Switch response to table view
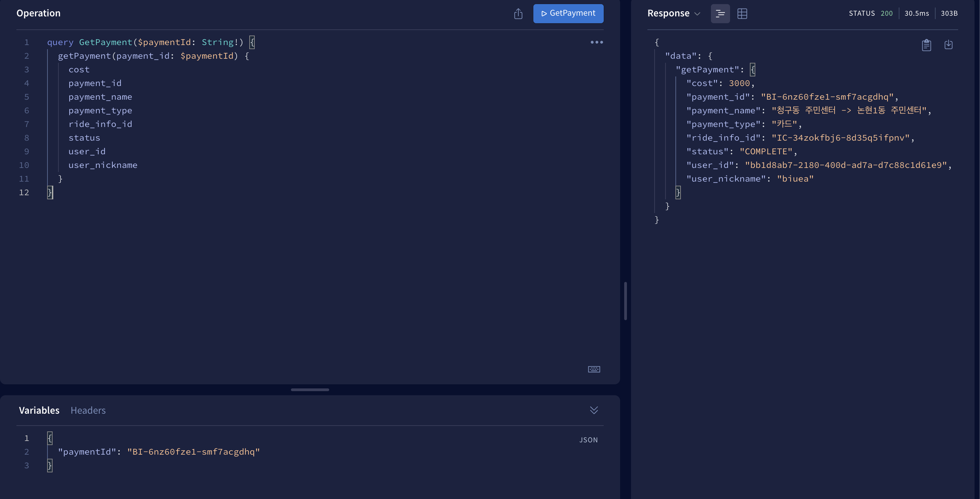980x499 pixels. click(742, 14)
